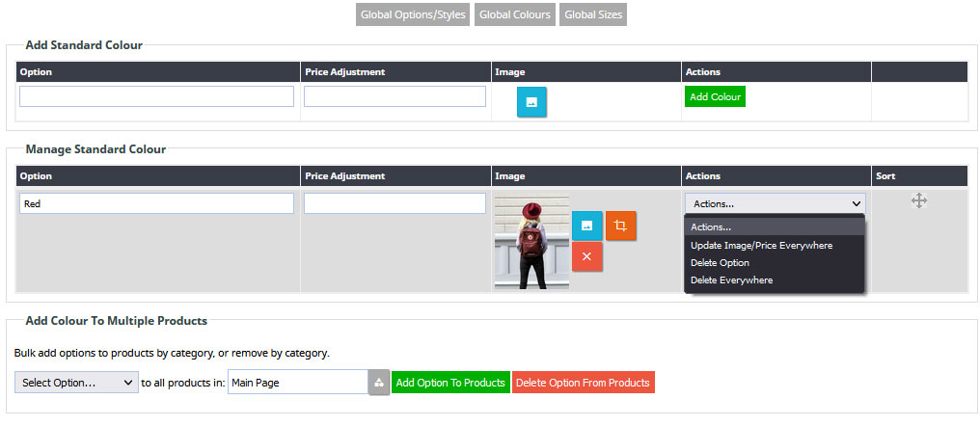Click the 'Add Standard Colour' section title
Viewport: 980px width, 426px height.
pos(84,45)
